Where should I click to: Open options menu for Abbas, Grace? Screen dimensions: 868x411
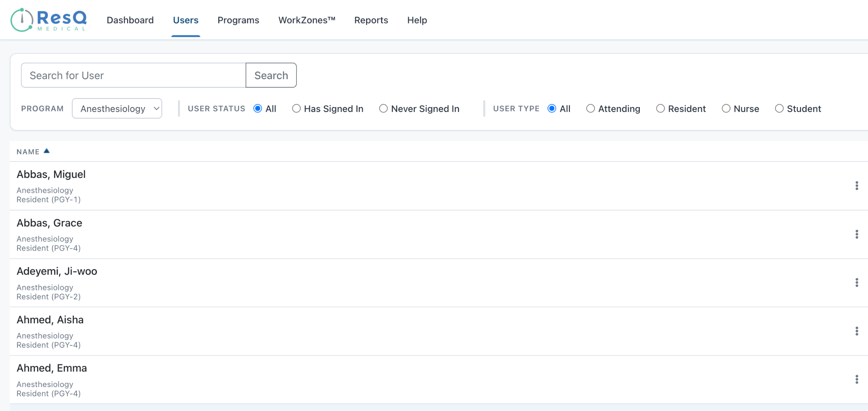(x=856, y=234)
